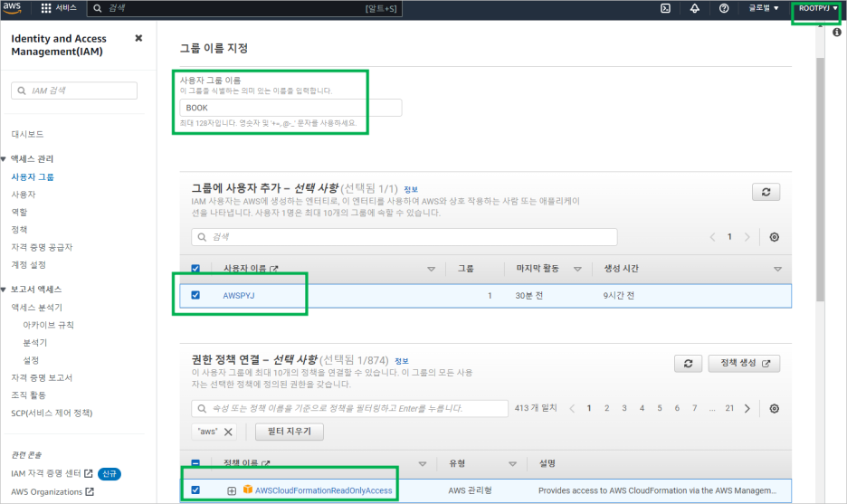
Task: Open the Policies nav item
Action: (x=19, y=229)
